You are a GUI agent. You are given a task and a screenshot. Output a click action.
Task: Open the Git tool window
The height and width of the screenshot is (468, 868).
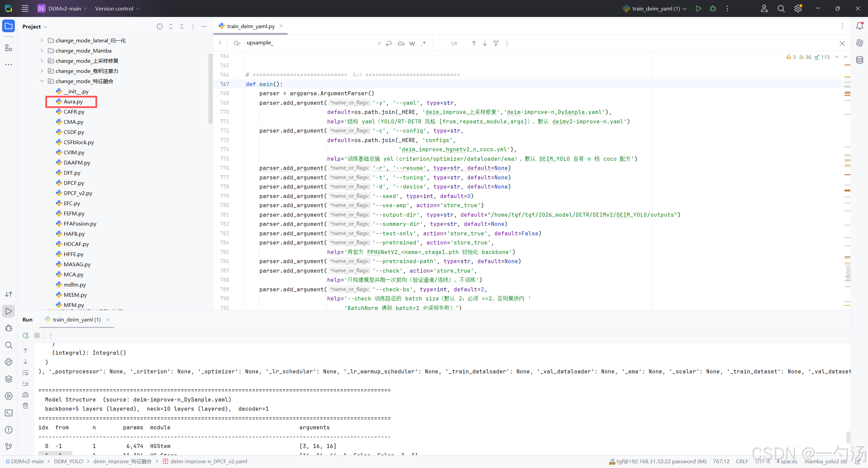pos(9,447)
